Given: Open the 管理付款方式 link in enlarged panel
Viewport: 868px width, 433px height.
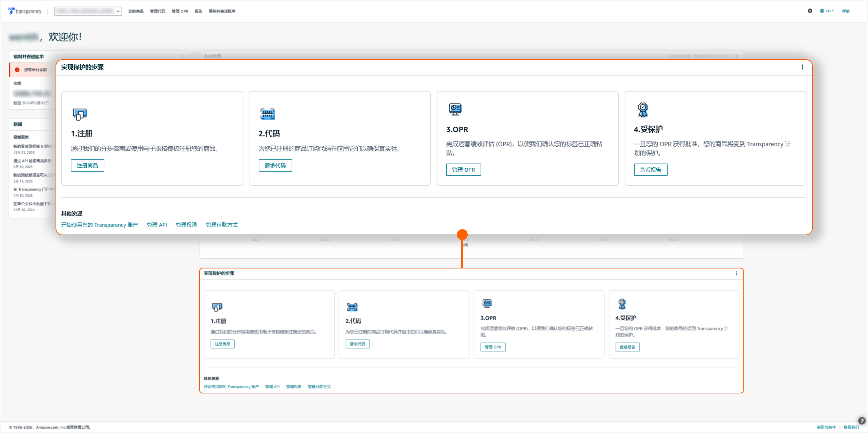Looking at the screenshot, I should point(222,225).
